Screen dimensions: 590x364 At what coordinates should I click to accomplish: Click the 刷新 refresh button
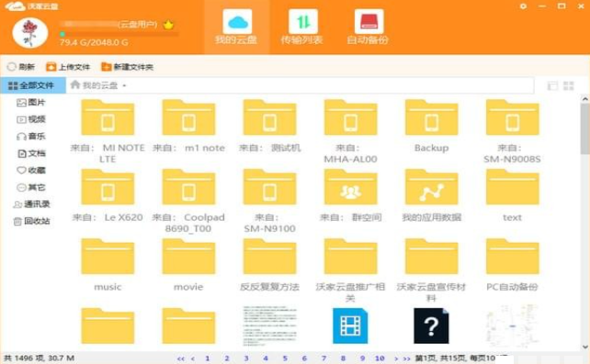(21, 67)
